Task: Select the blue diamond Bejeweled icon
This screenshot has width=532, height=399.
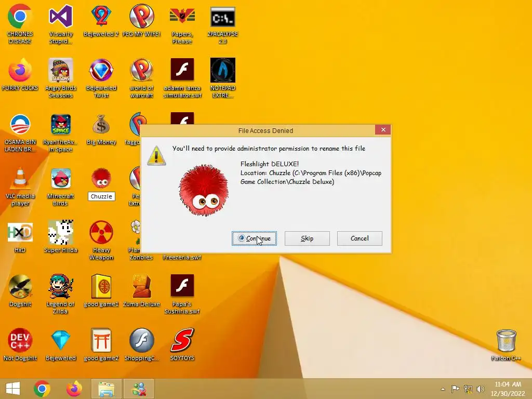Action: tap(61, 340)
